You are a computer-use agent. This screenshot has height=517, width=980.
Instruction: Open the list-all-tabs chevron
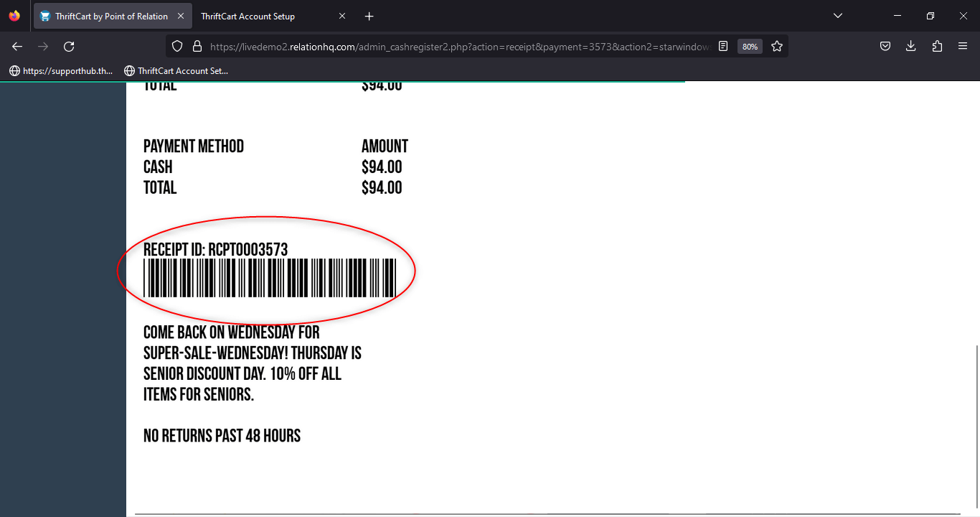tap(837, 15)
